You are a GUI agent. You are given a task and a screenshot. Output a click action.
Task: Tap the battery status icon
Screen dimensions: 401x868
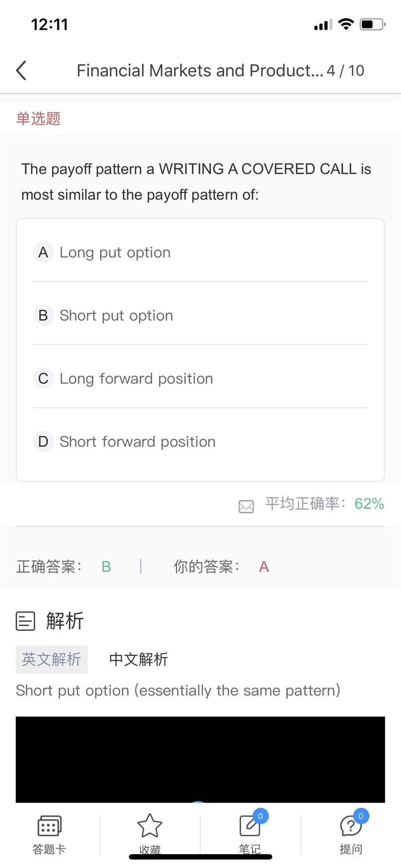point(372,24)
